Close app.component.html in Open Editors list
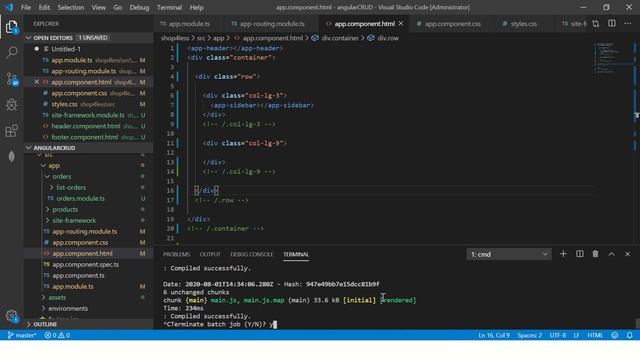The image size is (640, 360). coord(36,82)
